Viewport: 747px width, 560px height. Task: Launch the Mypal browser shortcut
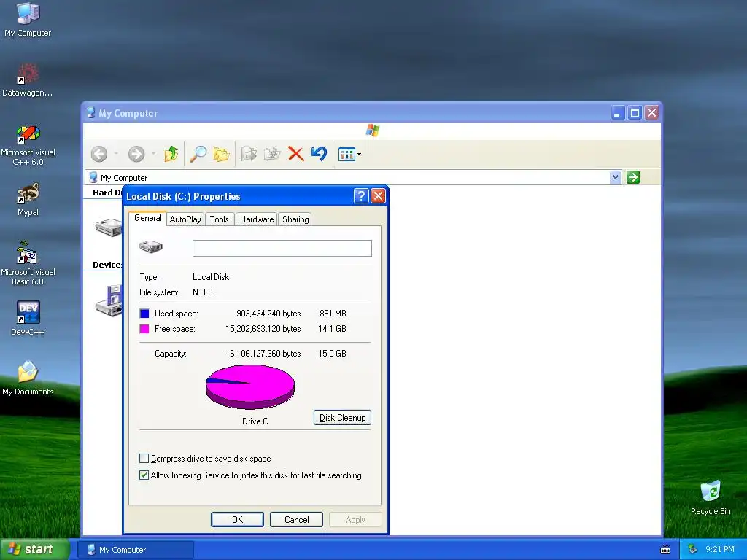click(x=28, y=200)
